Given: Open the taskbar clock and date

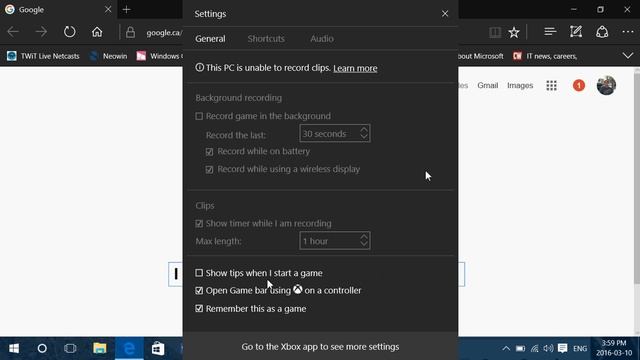Looking at the screenshot, I should pos(614,348).
